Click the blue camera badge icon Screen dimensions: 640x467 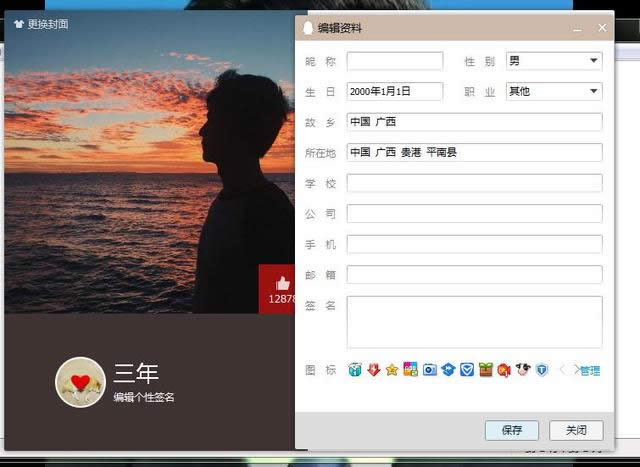tap(429, 370)
